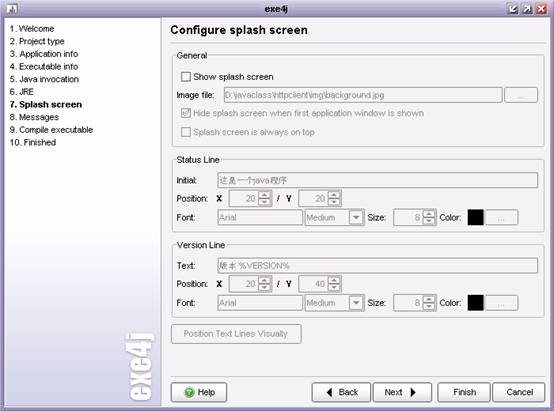Go to step 4. Executable info

click(44, 66)
